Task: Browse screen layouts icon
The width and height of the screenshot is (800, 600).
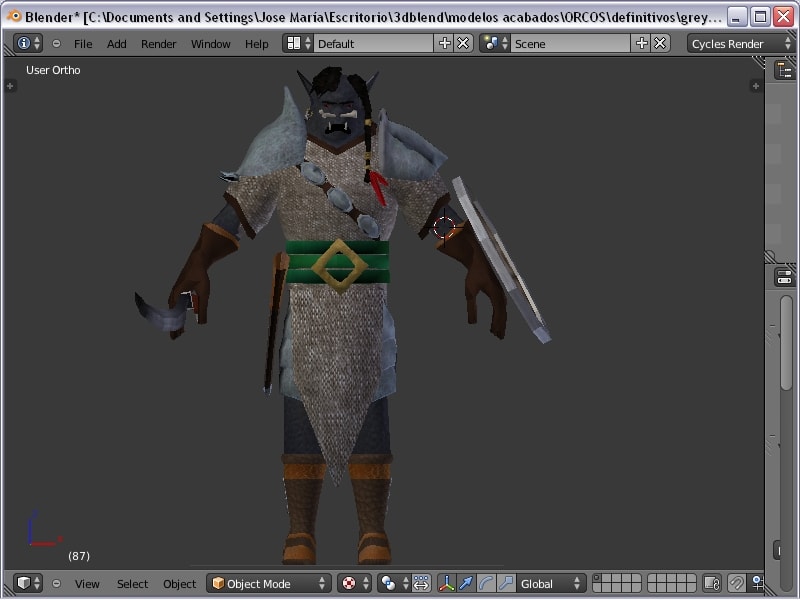Action: pyautogui.click(x=298, y=43)
